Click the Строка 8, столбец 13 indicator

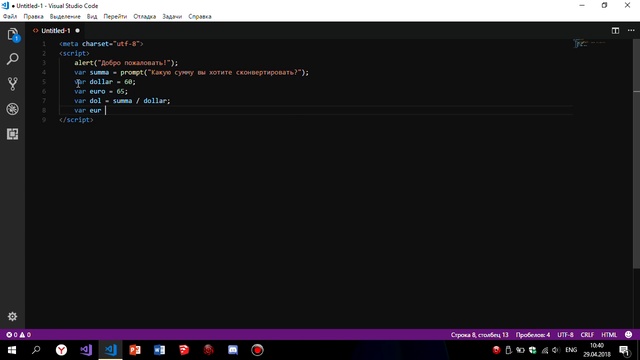point(480,335)
